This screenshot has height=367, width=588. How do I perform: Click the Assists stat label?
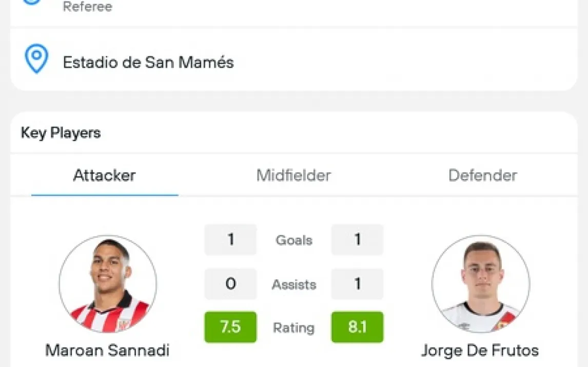tap(294, 284)
